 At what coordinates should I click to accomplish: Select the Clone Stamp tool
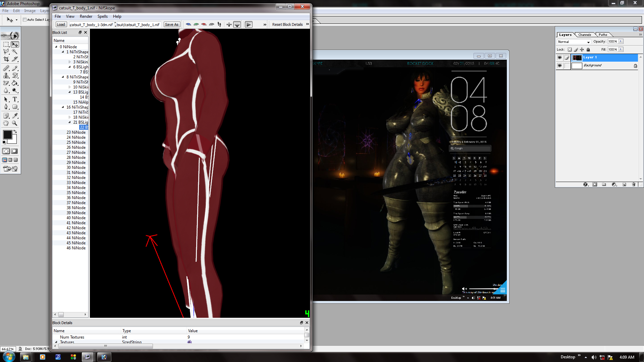tap(6, 76)
